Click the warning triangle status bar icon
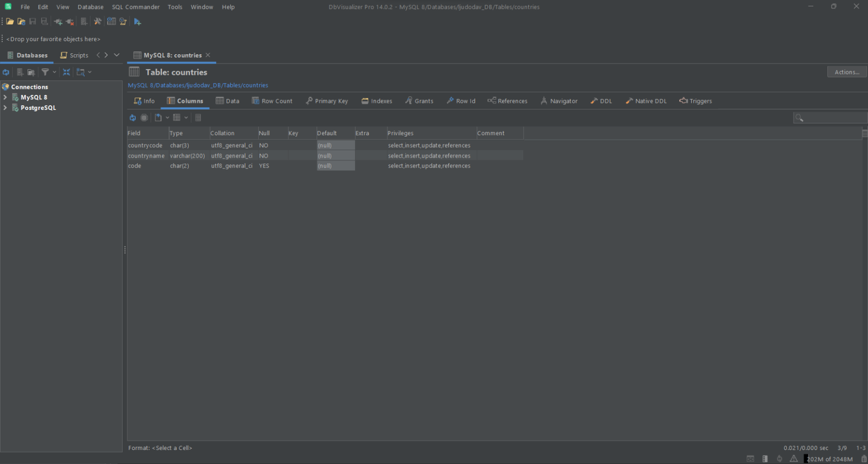The width and height of the screenshot is (868, 464). [793, 459]
